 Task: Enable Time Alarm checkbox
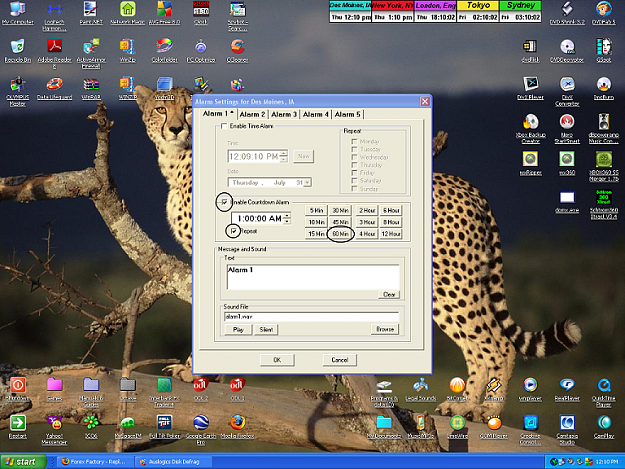[224, 126]
